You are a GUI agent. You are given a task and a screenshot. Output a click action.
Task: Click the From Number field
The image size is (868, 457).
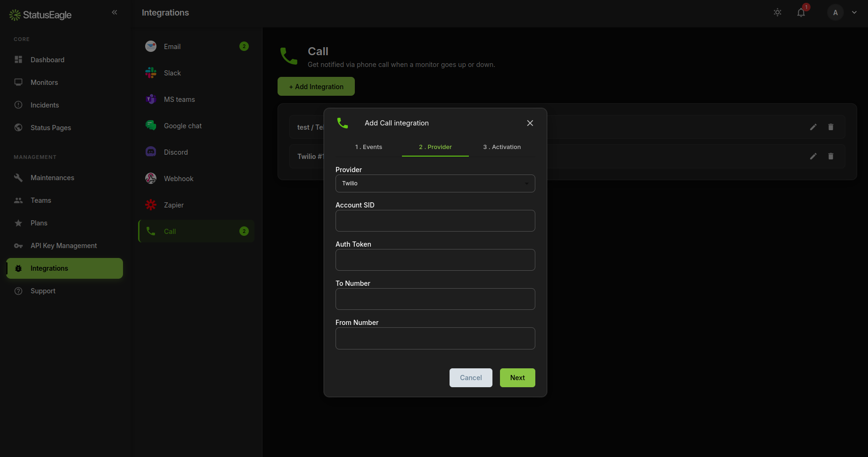(x=435, y=338)
